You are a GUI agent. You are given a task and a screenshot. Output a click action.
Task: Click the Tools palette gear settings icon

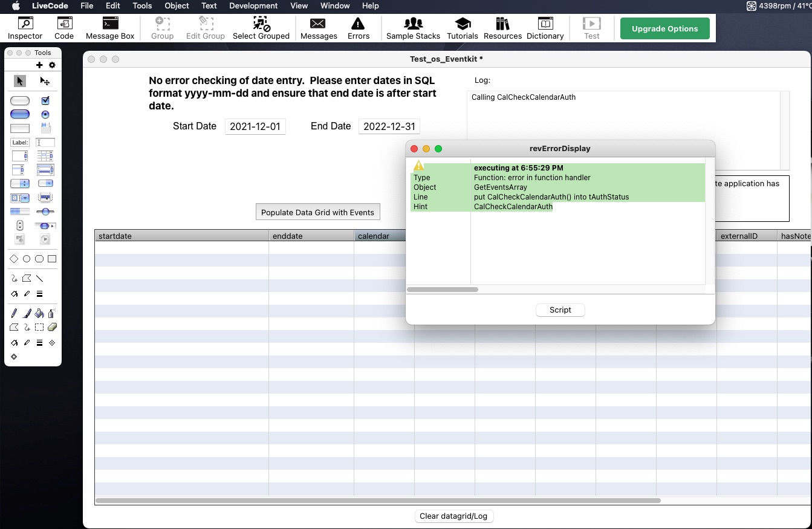(x=52, y=65)
